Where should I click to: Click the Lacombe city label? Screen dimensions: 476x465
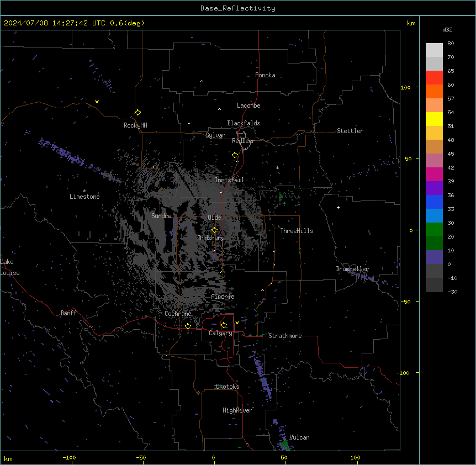[x=248, y=105]
